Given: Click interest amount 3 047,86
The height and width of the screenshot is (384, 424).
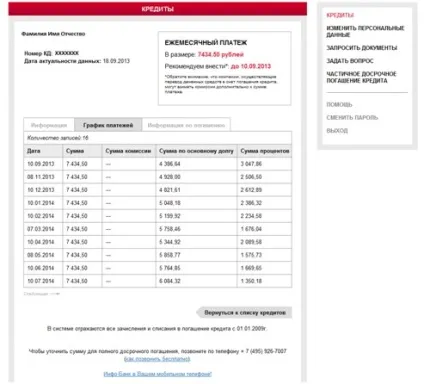Looking at the screenshot, I should (x=251, y=164).
